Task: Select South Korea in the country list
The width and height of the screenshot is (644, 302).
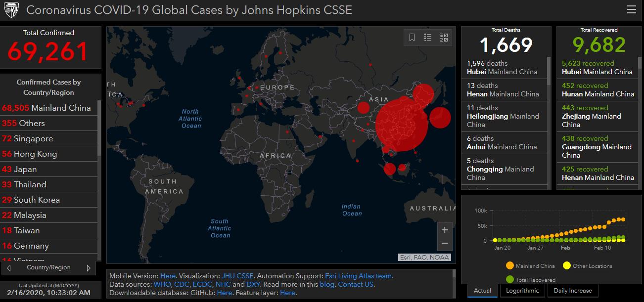Action: click(48, 200)
